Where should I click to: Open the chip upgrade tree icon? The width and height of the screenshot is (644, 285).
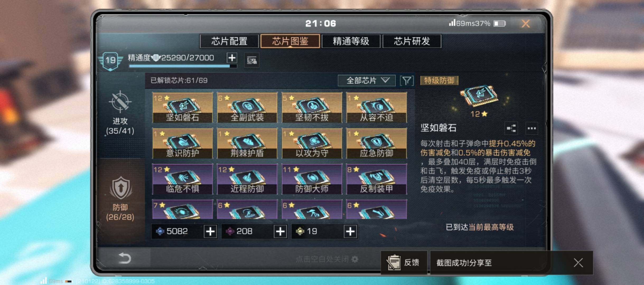click(511, 129)
